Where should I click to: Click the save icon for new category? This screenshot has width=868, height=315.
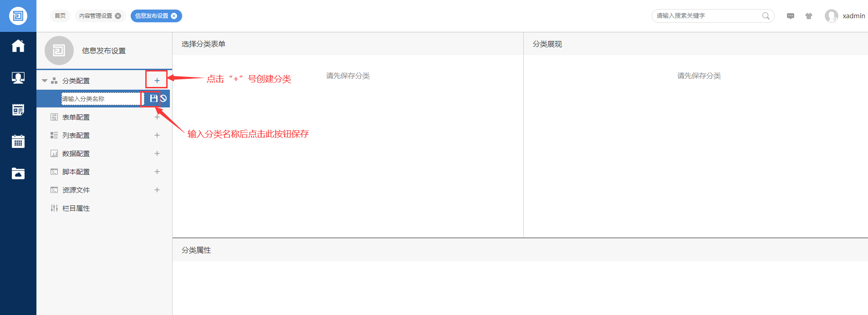click(x=153, y=98)
